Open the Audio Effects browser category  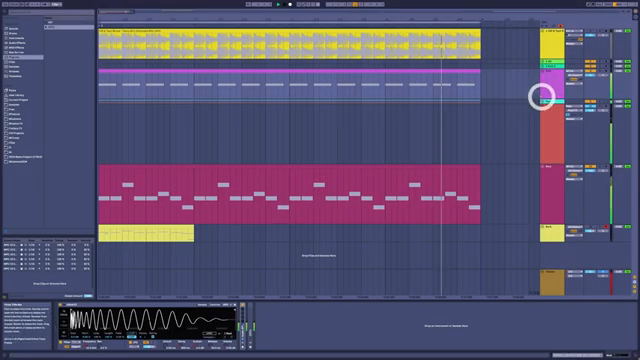(x=17, y=43)
